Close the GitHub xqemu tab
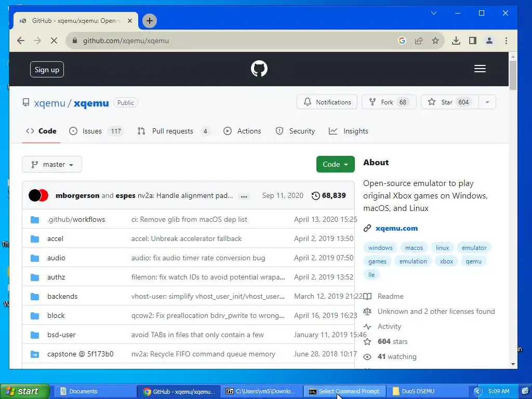532x399 pixels. tap(129, 21)
